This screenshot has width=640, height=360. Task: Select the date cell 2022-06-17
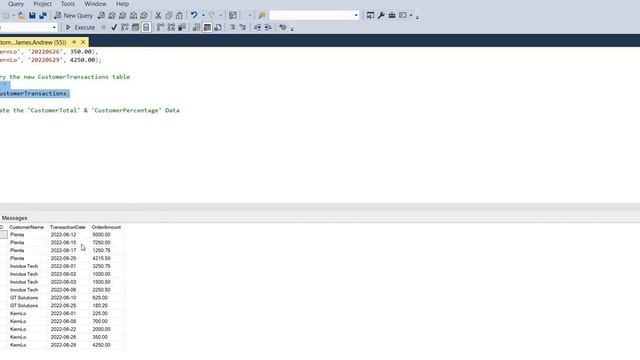tap(69, 250)
